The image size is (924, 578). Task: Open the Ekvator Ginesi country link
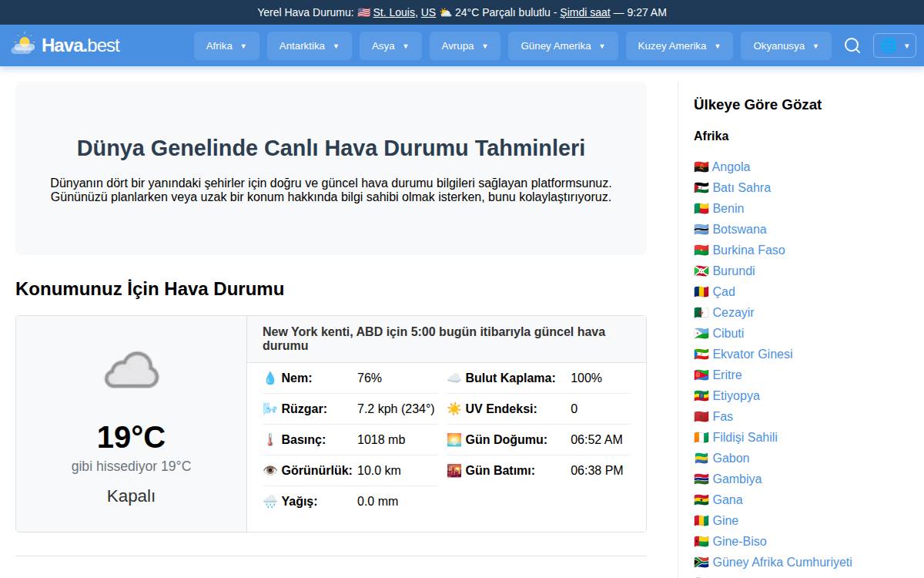click(x=752, y=354)
